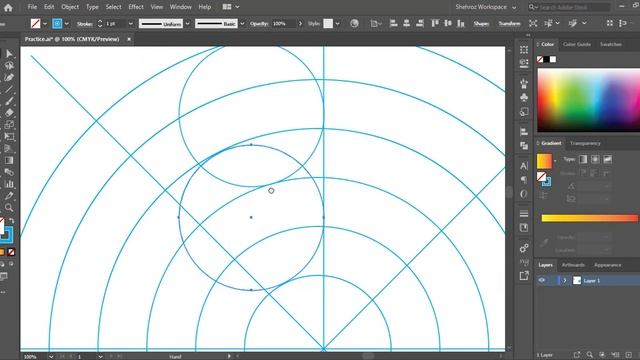Click the Home icon
This screenshot has width=640, height=360.
pos(8,7)
